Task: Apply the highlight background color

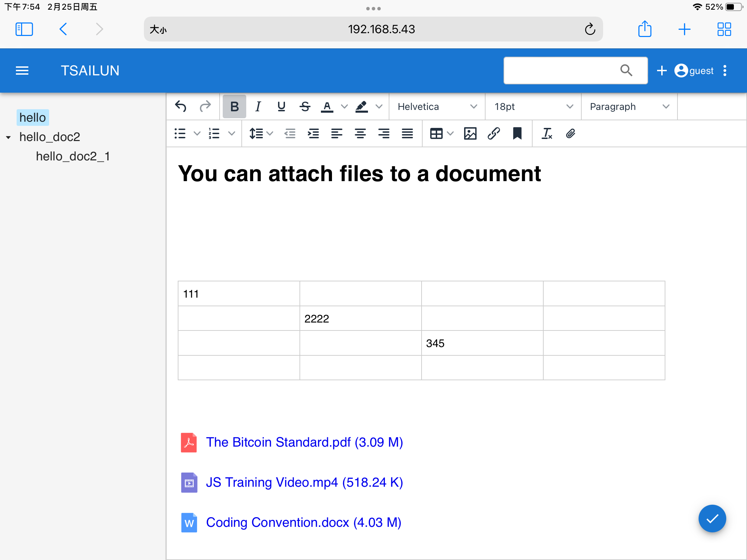Action: coord(361,106)
